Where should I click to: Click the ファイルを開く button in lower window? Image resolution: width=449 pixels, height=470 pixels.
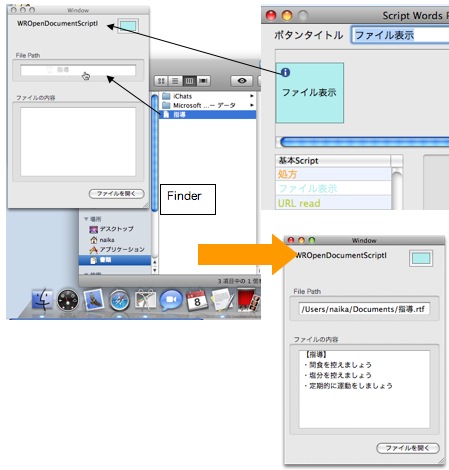pyautogui.click(x=408, y=448)
